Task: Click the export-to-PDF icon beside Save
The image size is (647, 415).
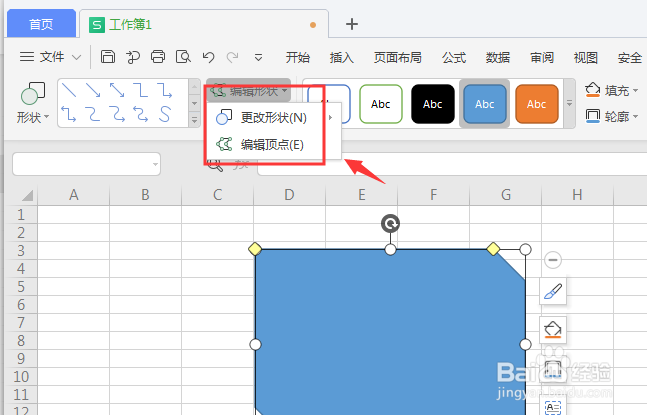Action: pyautogui.click(x=133, y=57)
